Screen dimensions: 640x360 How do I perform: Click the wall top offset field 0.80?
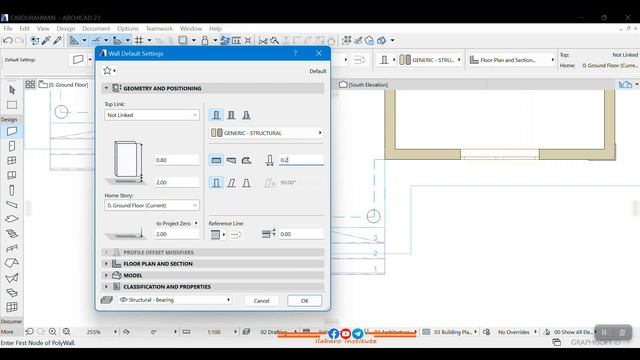click(x=177, y=160)
